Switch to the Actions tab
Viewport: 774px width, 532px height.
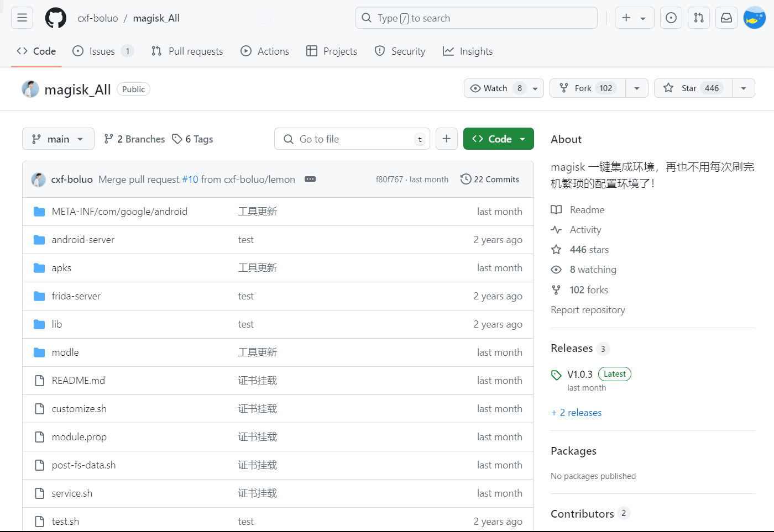click(265, 51)
